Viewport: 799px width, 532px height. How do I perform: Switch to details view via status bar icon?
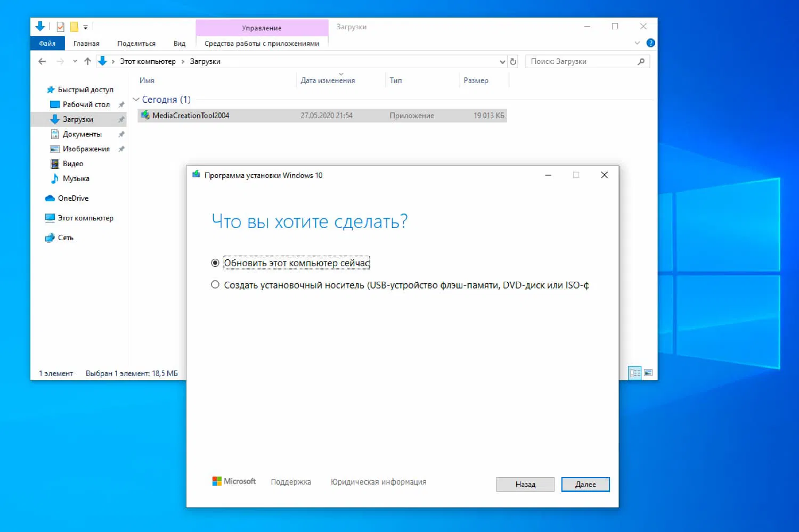634,373
